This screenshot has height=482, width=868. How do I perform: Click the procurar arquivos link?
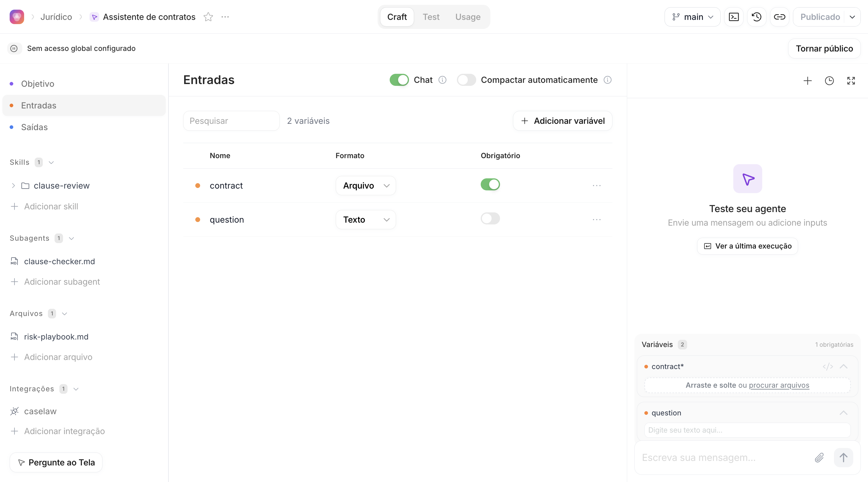tap(779, 385)
